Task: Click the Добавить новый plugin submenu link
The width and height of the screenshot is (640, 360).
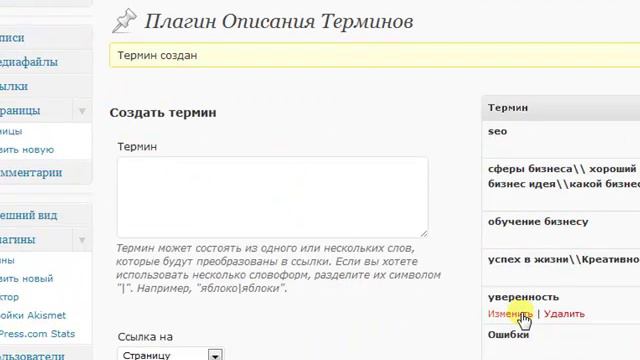Action: tap(27, 278)
